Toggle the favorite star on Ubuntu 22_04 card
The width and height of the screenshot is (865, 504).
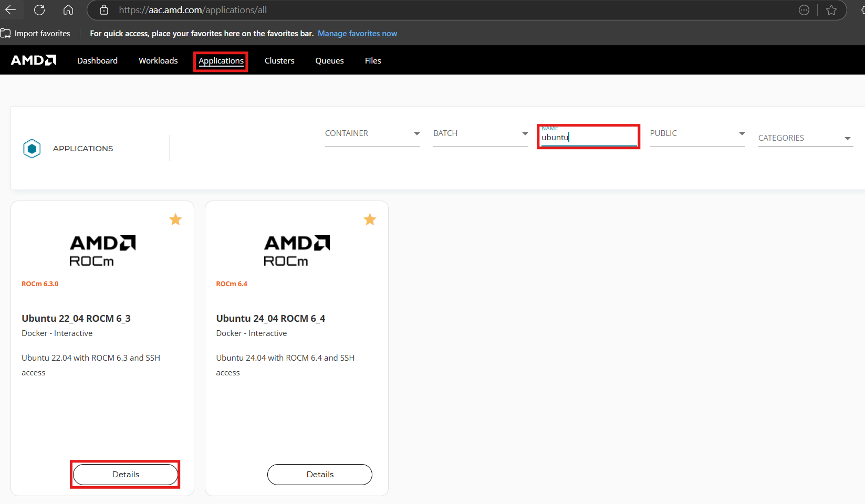175,219
